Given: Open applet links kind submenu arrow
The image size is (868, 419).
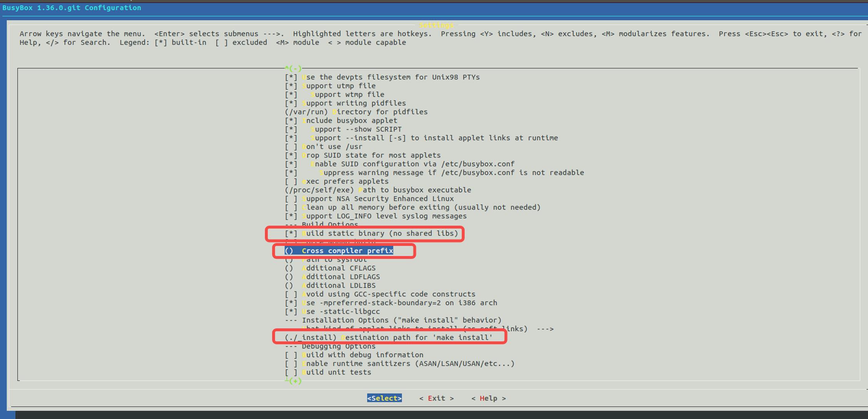Looking at the screenshot, I should click(x=545, y=329).
